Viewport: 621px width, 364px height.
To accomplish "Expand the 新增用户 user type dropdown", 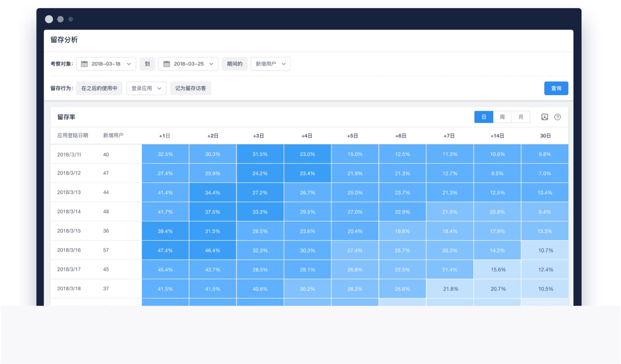I will click(x=271, y=64).
